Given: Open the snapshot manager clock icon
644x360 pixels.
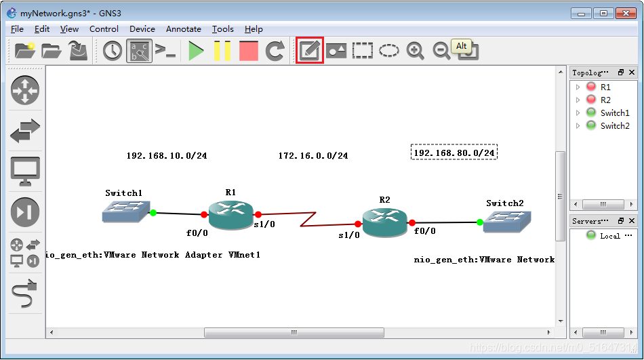Looking at the screenshot, I should pos(112,51).
